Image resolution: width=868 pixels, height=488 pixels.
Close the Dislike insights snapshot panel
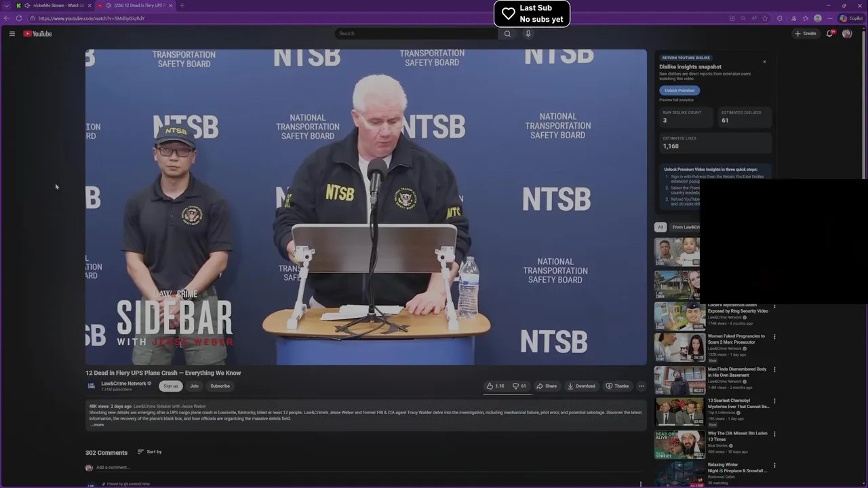coord(764,62)
